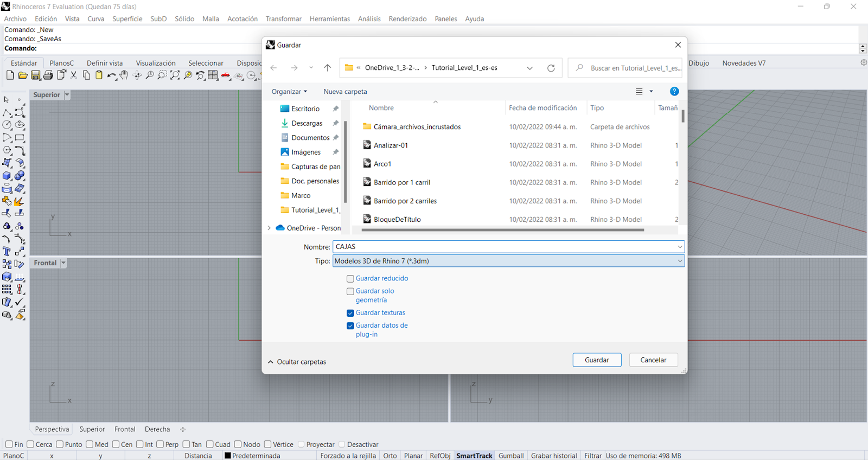Click the Copy icon in the toolbar
The image size is (868, 460).
86,75
